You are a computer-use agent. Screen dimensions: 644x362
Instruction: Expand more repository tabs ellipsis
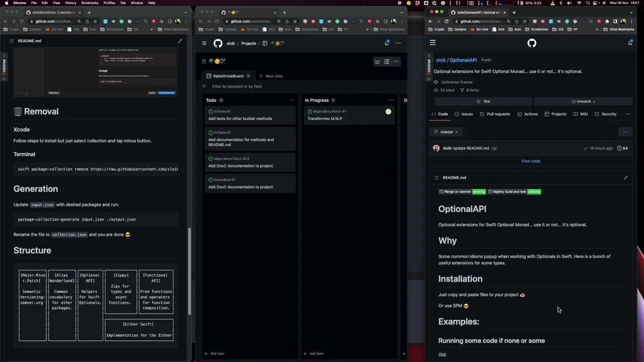pyautogui.click(x=628, y=114)
